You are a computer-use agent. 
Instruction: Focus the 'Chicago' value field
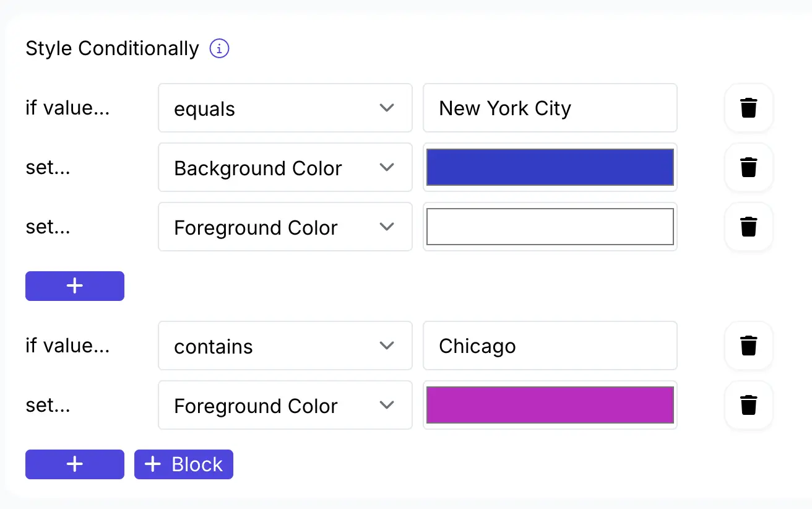[x=550, y=346]
